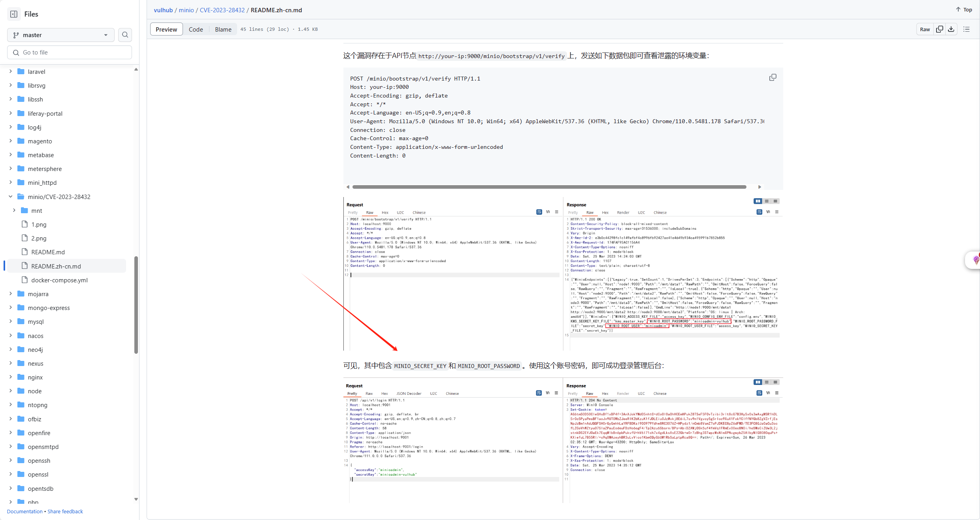Screen dimensions: 980x520
Task: Open the 1.png file
Action: click(x=39, y=224)
